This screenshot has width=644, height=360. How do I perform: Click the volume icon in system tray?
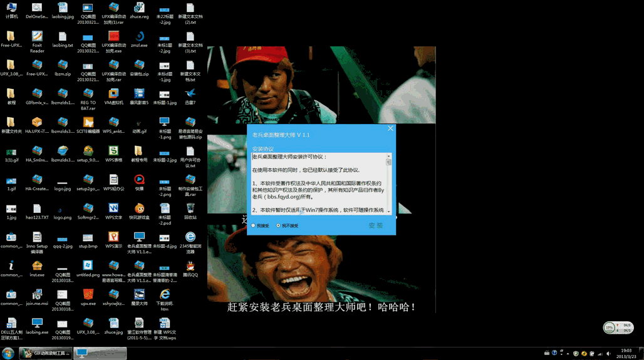click(609, 354)
